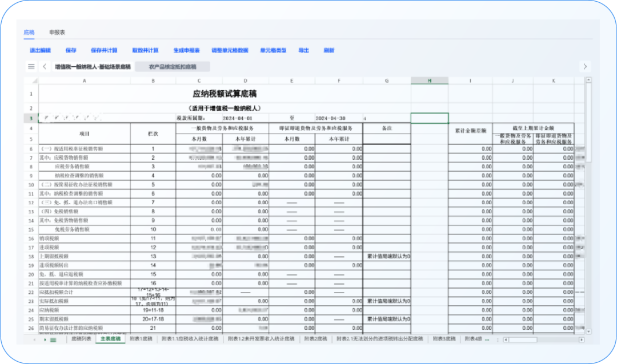Click the left arrow to scroll document tabs
Viewport: 617px width, 364px height.
45,67
